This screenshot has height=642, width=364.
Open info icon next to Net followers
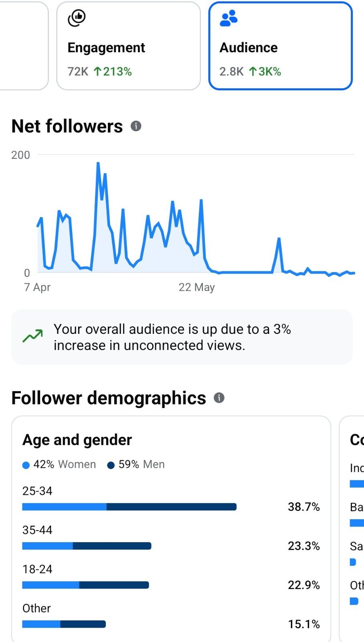(136, 126)
